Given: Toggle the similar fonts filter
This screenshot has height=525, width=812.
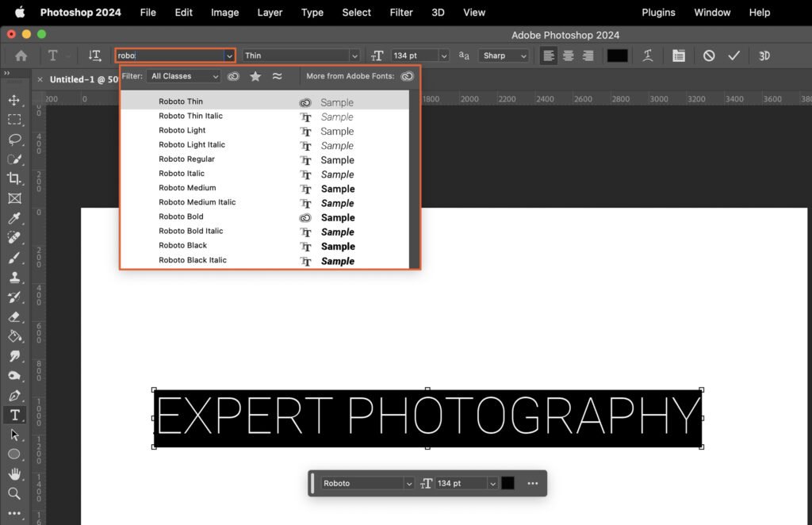Looking at the screenshot, I should click(277, 76).
